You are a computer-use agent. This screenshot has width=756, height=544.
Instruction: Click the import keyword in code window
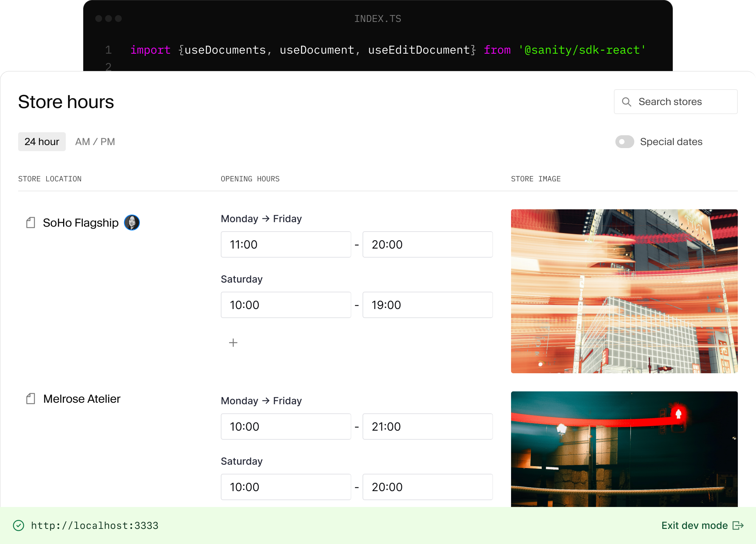150,50
